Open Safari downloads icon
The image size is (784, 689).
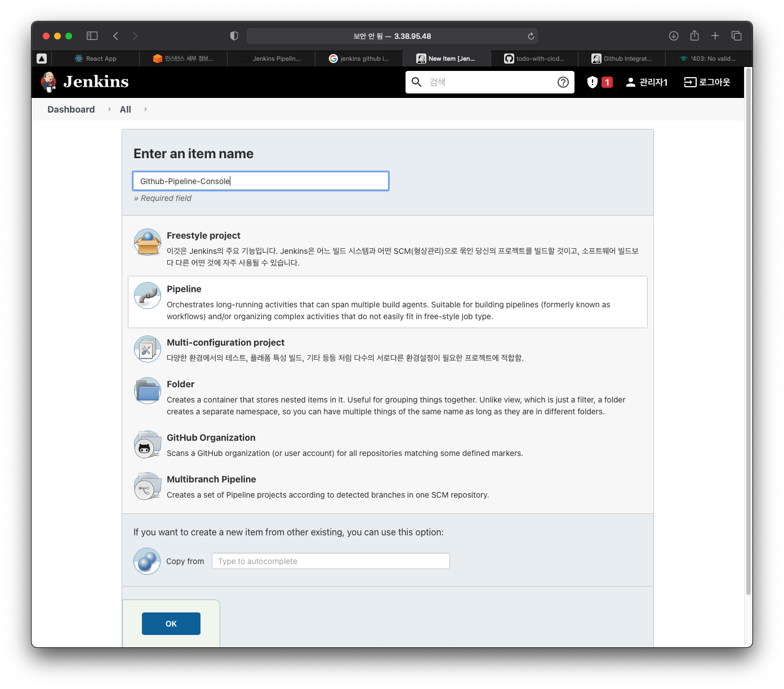coord(674,36)
